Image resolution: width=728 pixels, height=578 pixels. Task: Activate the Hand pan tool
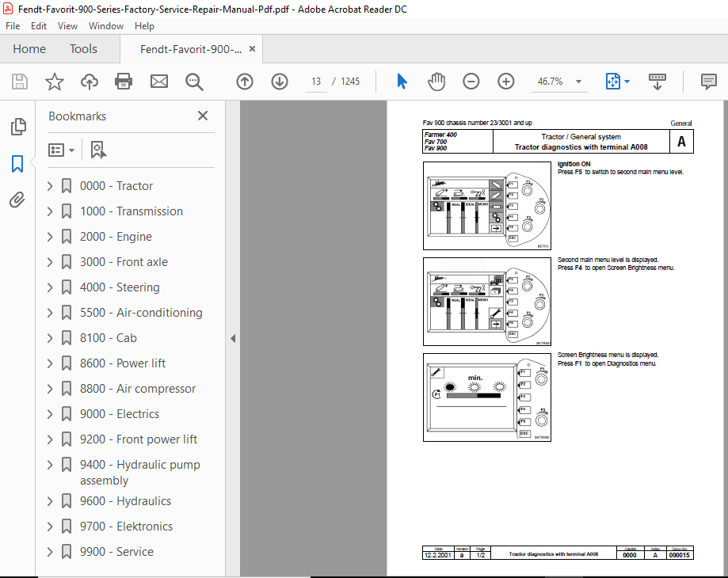click(436, 82)
